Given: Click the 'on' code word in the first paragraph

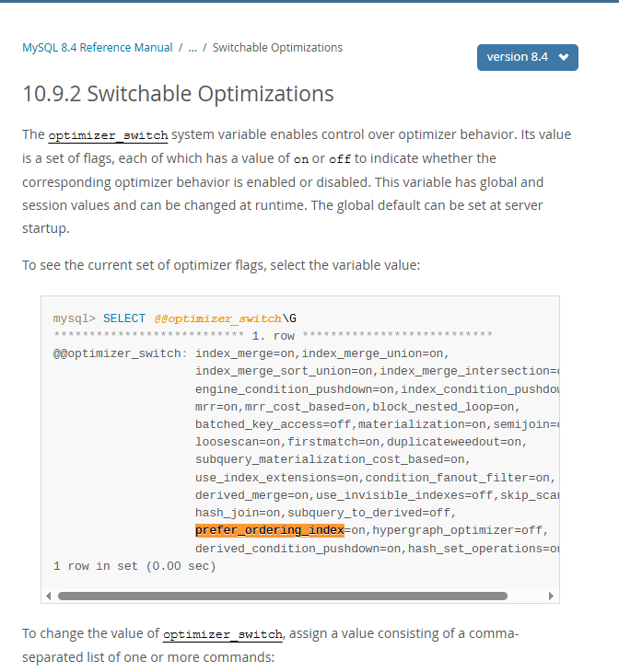Looking at the screenshot, I should [x=301, y=159].
